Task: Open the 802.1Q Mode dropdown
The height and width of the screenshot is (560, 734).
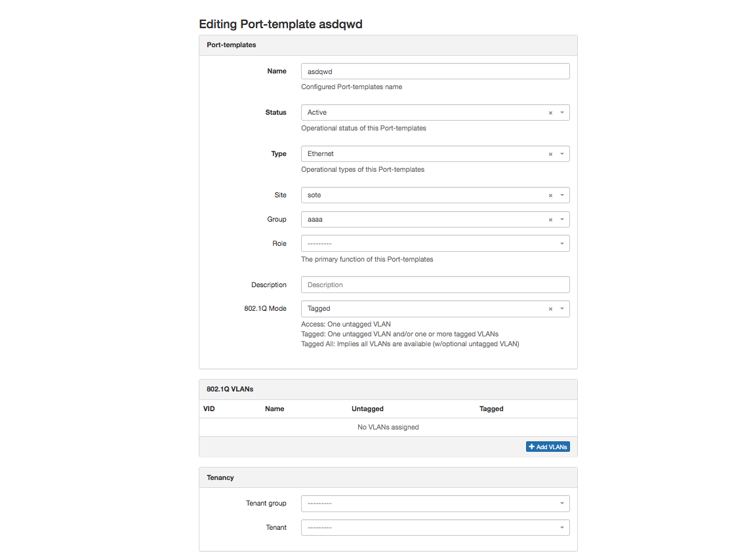Action: tap(562, 309)
